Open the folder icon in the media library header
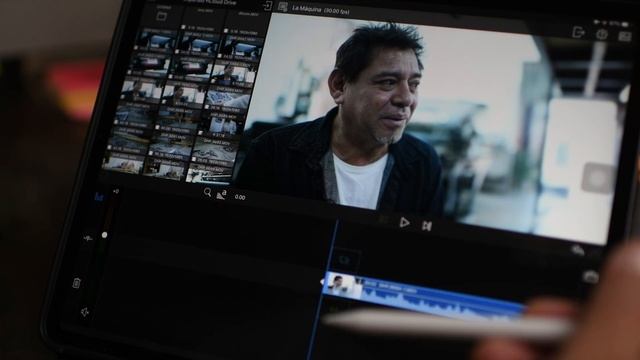 pyautogui.click(x=162, y=16)
